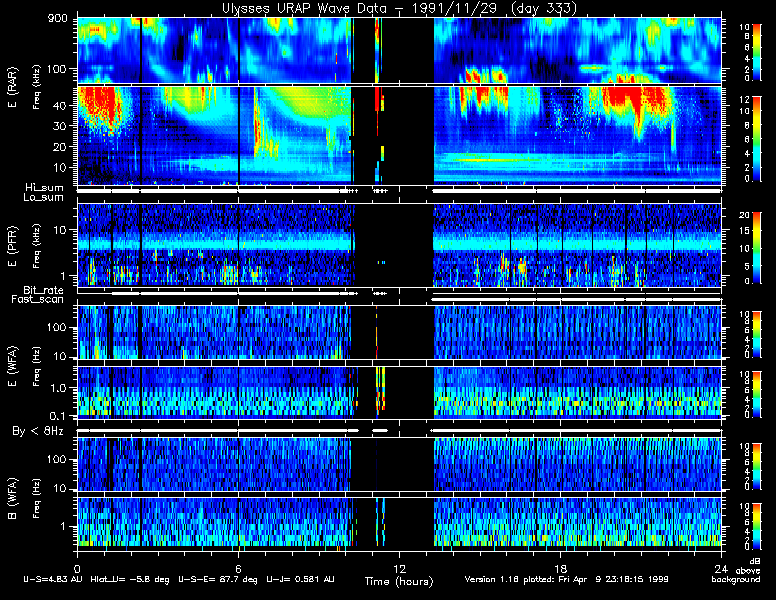The height and width of the screenshot is (600, 776).
Task: Open the E (PFR) spectrogram panel
Action: coord(399,245)
